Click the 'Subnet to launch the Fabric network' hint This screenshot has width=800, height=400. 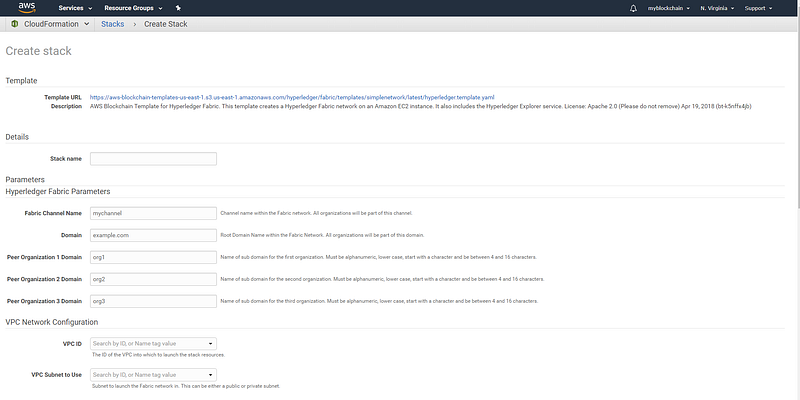[x=186, y=386]
